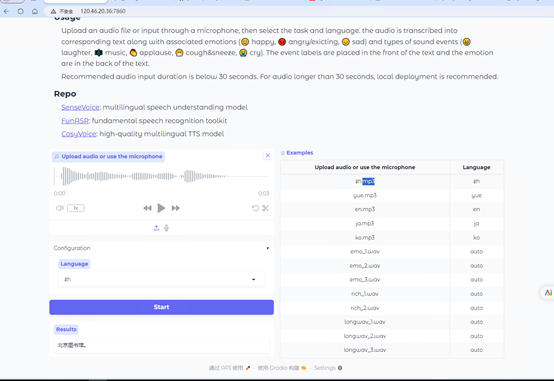Image resolution: width=554 pixels, height=381 pixels.
Task: Open the API usage footer link
Action: click(230, 368)
